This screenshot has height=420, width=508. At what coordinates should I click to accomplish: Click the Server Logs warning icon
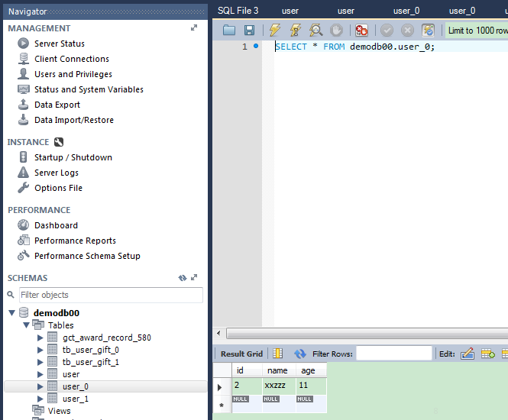tap(23, 173)
